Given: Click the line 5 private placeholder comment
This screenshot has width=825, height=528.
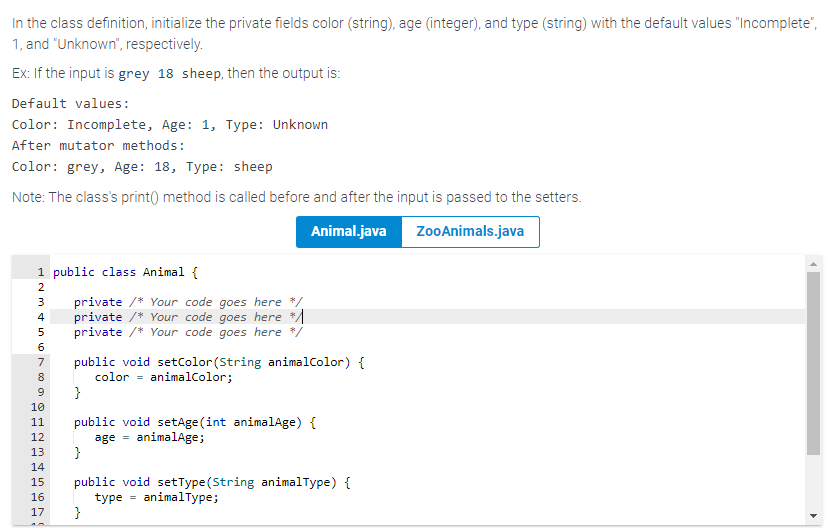Looking at the screenshot, I should click(x=216, y=332).
